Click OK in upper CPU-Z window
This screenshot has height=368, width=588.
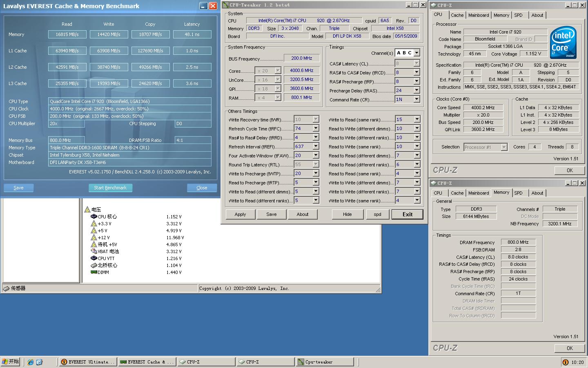point(570,171)
